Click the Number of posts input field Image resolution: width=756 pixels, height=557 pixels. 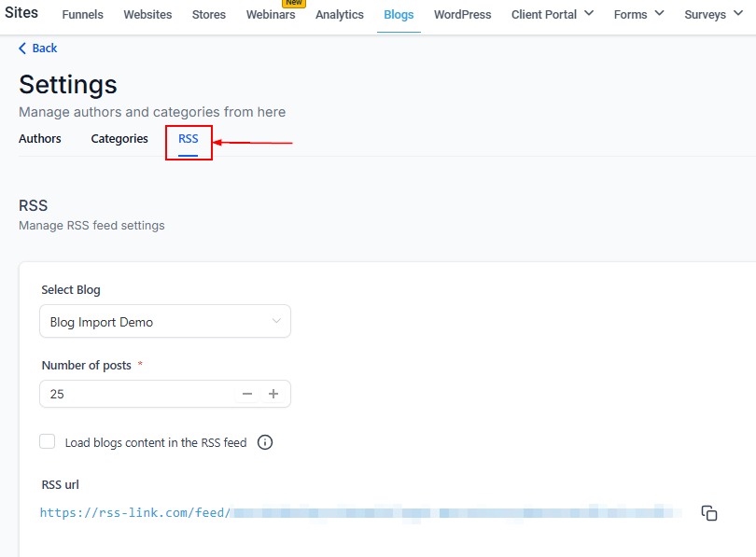tap(135, 394)
